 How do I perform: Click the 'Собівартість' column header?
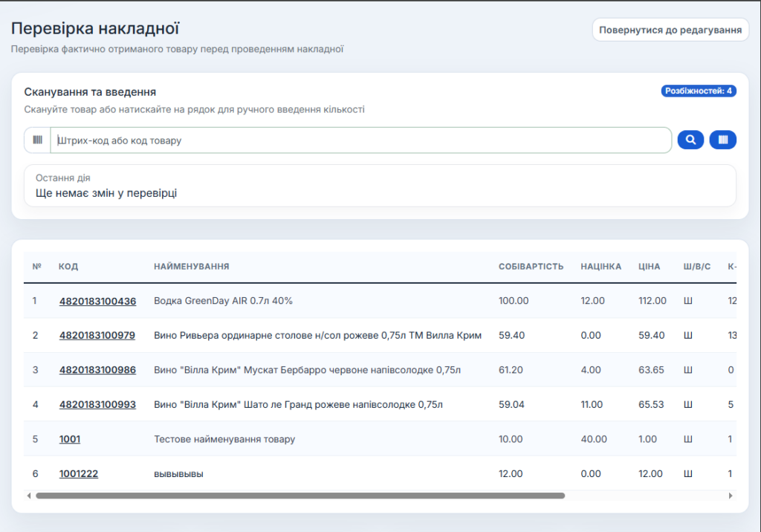tap(531, 267)
